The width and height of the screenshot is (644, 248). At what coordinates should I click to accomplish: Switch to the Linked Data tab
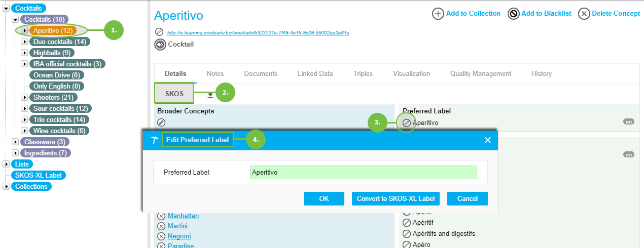click(315, 73)
